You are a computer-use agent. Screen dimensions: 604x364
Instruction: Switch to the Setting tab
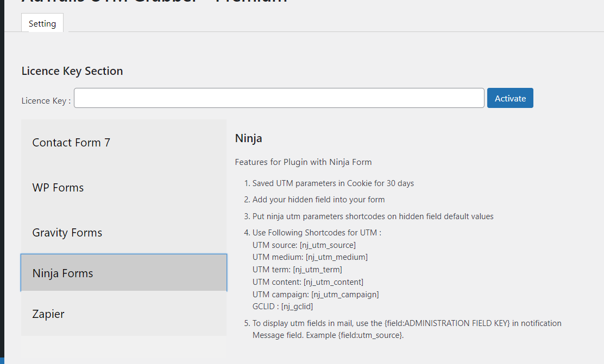[42, 23]
